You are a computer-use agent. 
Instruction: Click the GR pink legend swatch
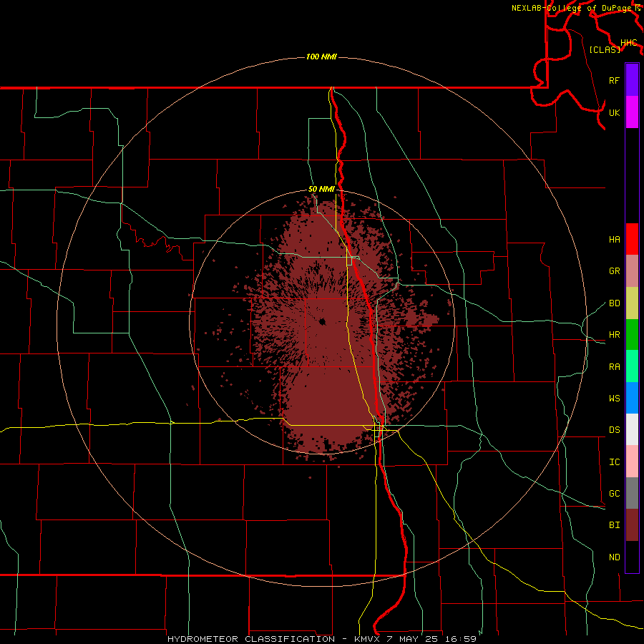point(632,271)
